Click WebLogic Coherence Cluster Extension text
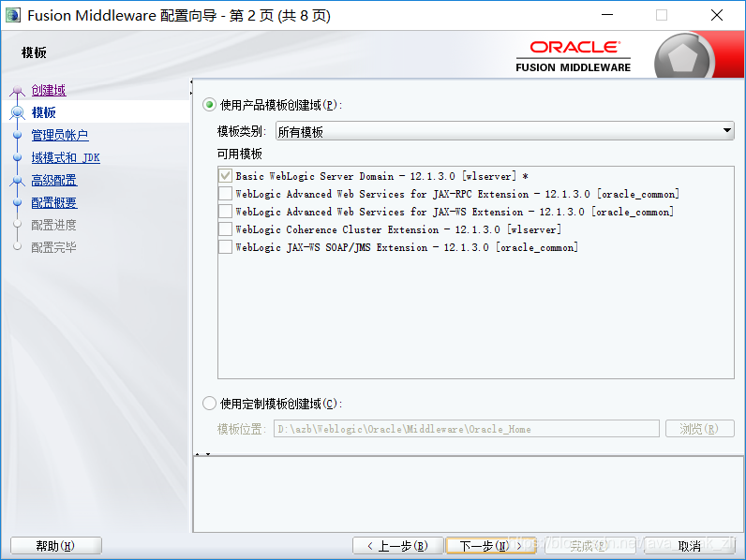The width and height of the screenshot is (746, 560). 398,229
